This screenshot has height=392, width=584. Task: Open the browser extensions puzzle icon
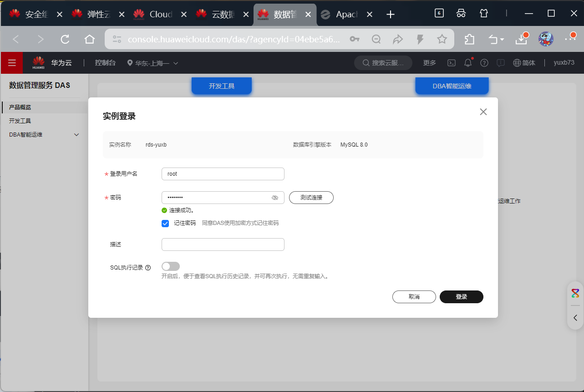(469, 39)
